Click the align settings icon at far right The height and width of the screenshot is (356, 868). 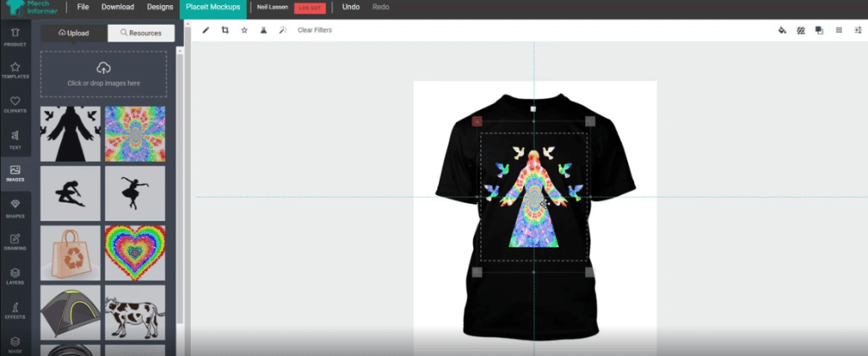point(858,30)
